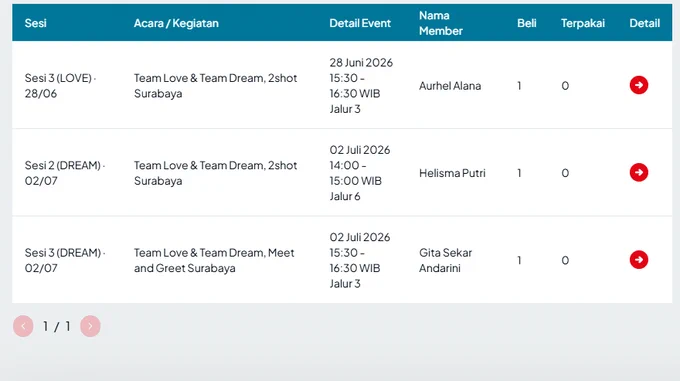
Task: Select the Sesi 2 (DREAM) 02/07 row
Action: (342, 173)
